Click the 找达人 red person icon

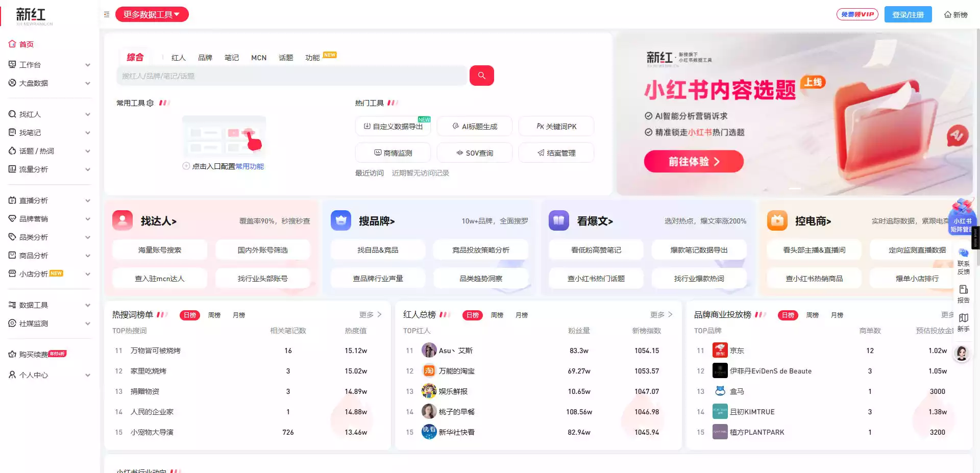pyautogui.click(x=122, y=220)
